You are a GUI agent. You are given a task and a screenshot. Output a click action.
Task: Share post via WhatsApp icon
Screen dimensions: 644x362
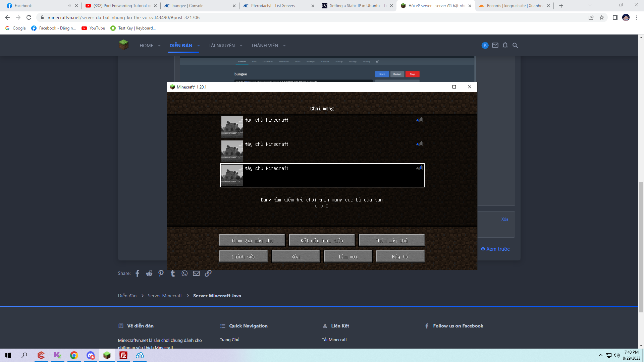(184, 274)
